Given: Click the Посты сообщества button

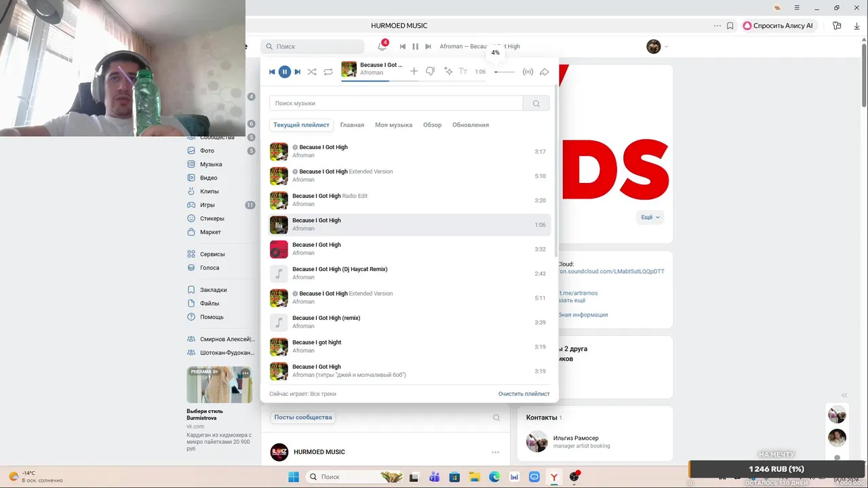Looking at the screenshot, I should tap(303, 418).
